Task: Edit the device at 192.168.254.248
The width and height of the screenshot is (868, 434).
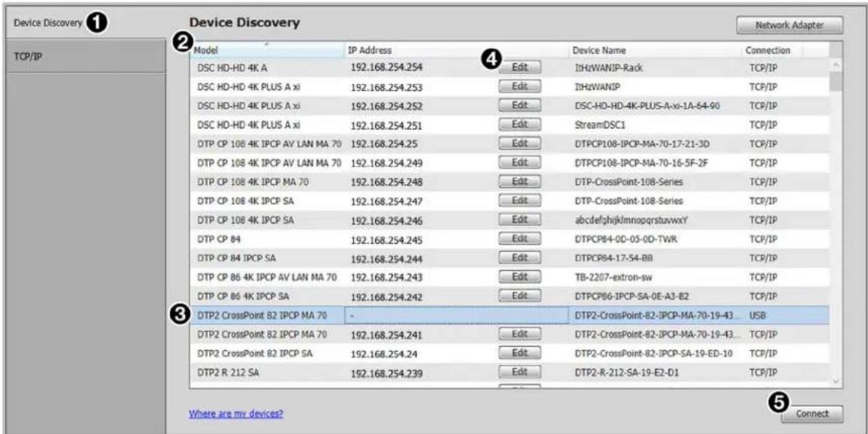Action: click(520, 182)
